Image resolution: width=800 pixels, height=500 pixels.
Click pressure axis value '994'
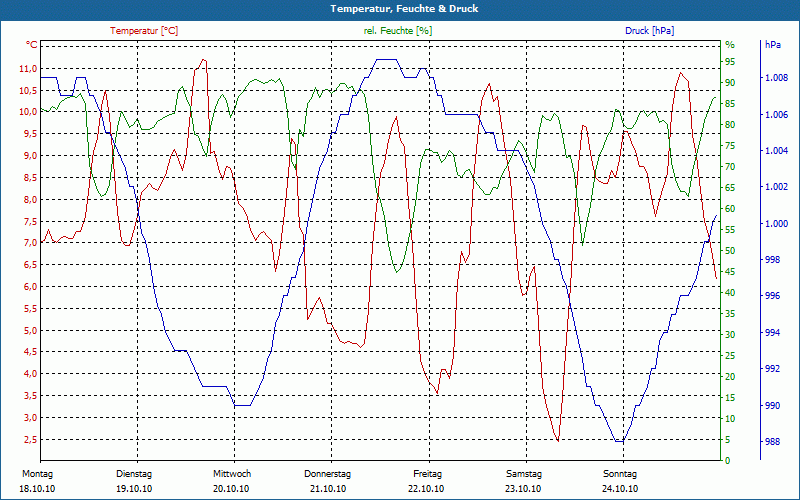tap(773, 333)
